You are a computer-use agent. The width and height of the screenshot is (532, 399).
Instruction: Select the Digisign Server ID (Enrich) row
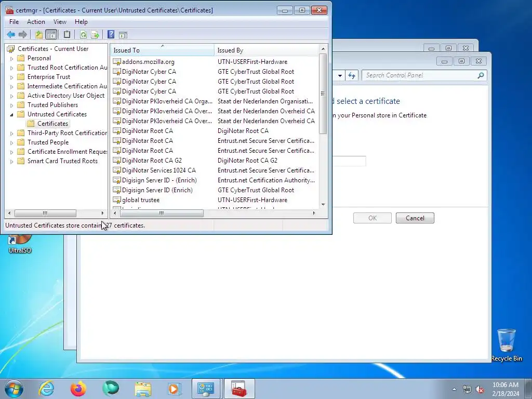215,190
